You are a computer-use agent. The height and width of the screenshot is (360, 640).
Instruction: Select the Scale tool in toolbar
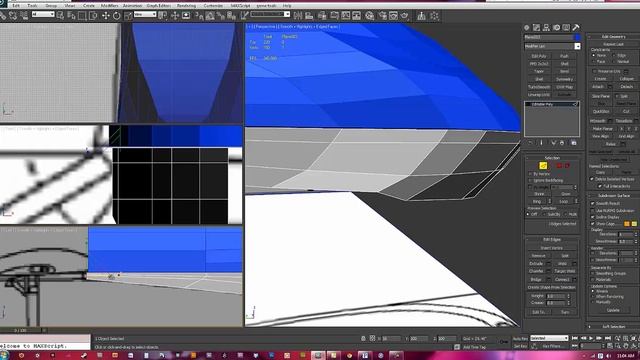(128, 16)
